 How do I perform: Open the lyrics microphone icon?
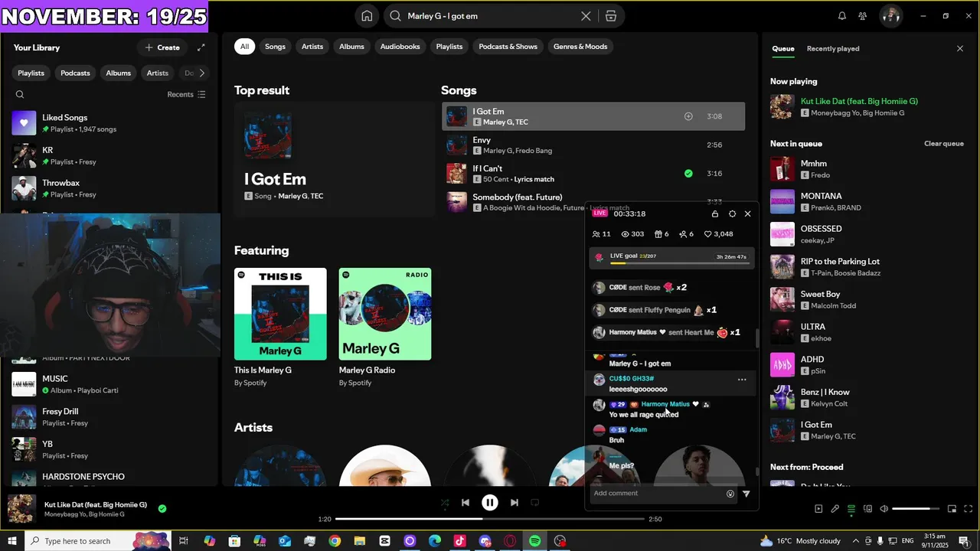[835, 509]
